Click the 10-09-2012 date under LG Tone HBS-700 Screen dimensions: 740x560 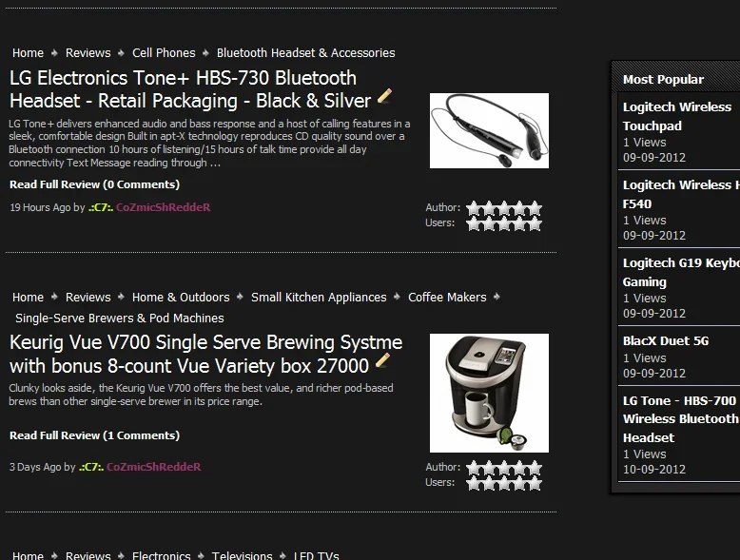coord(654,470)
